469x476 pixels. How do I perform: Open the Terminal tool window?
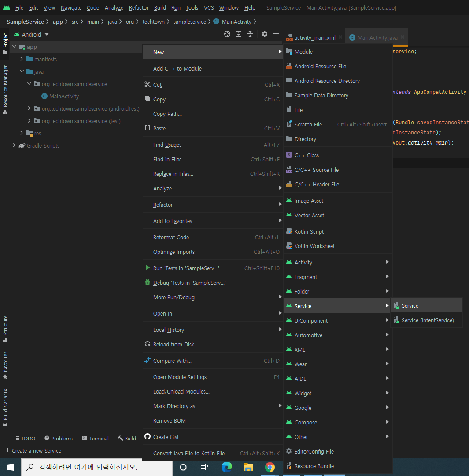[x=95, y=439]
